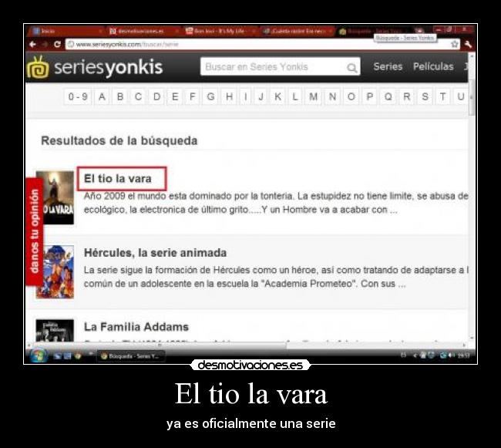Switch to the Cuánta razón tab
This screenshot has height=448, width=501.
tap(298, 31)
